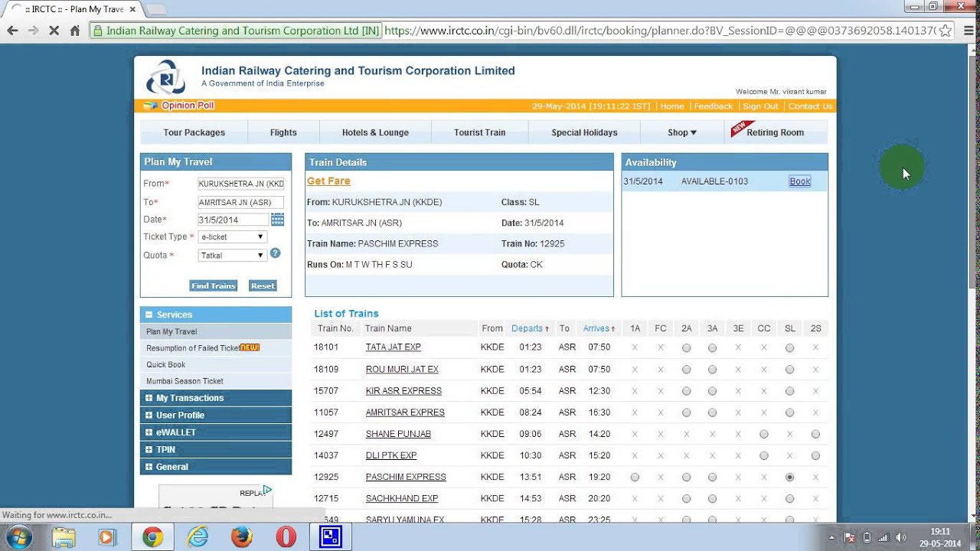
Task: Select 1A class for PASCHIM EXPRESS
Action: [x=635, y=477]
